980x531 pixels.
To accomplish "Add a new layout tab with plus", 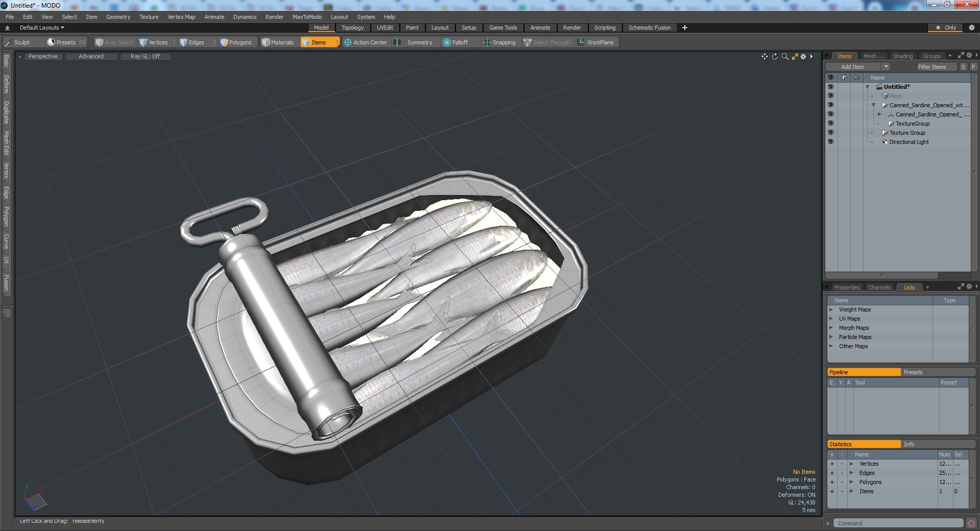I will click(x=685, y=28).
